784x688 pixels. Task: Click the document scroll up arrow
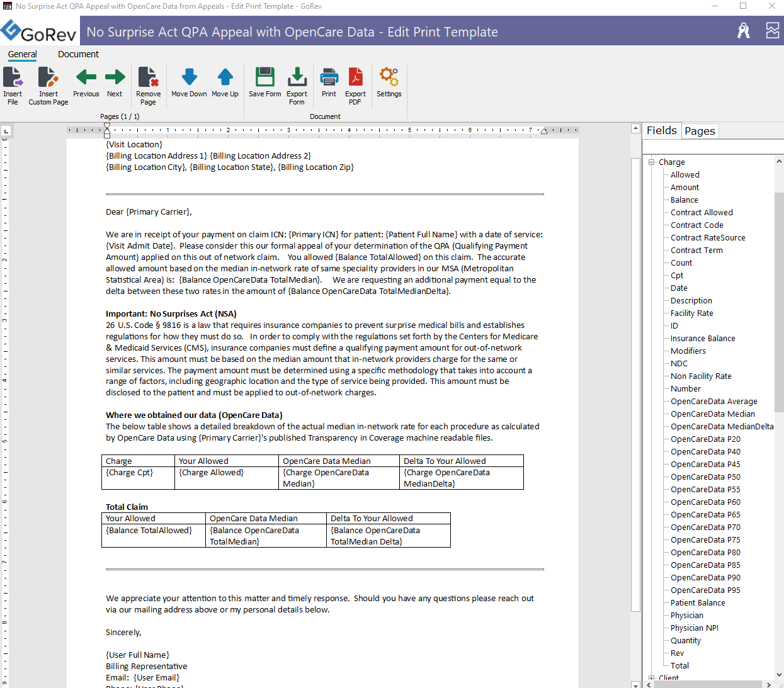click(x=635, y=128)
